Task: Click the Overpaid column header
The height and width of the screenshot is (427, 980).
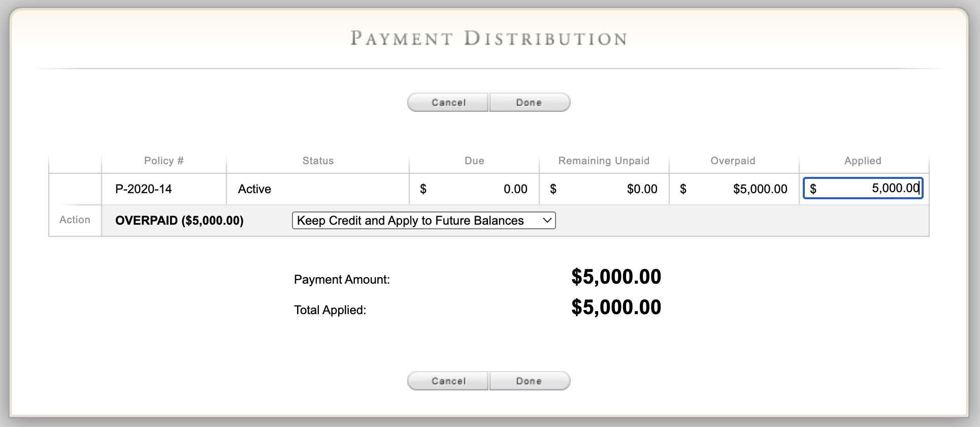Action: click(733, 161)
